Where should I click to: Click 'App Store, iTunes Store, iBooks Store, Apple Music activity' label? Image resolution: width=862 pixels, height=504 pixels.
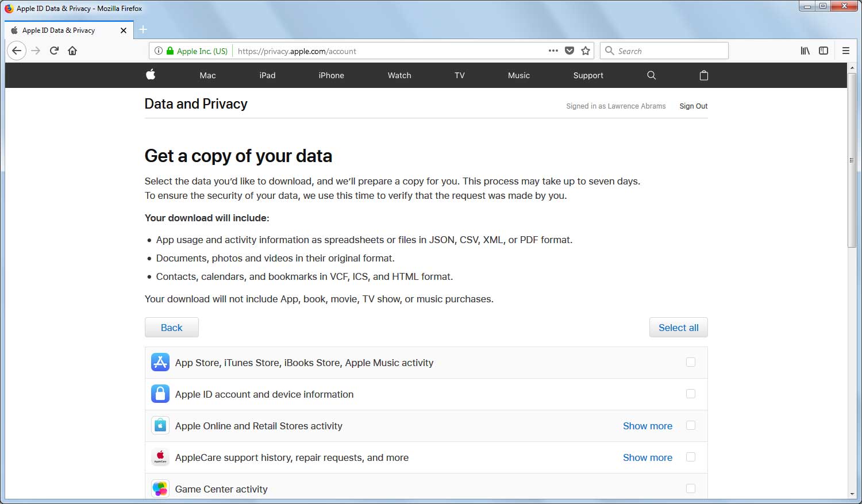pyautogui.click(x=305, y=363)
